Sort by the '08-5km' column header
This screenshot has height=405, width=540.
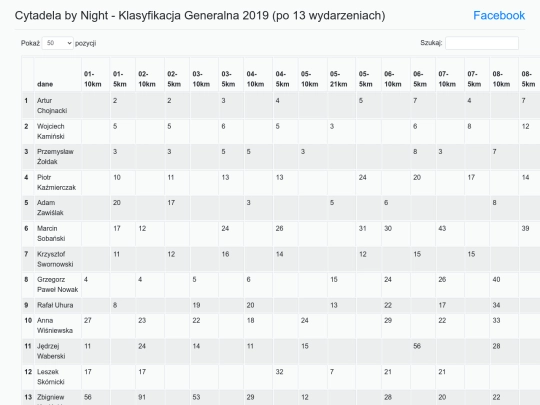pyautogui.click(x=529, y=74)
